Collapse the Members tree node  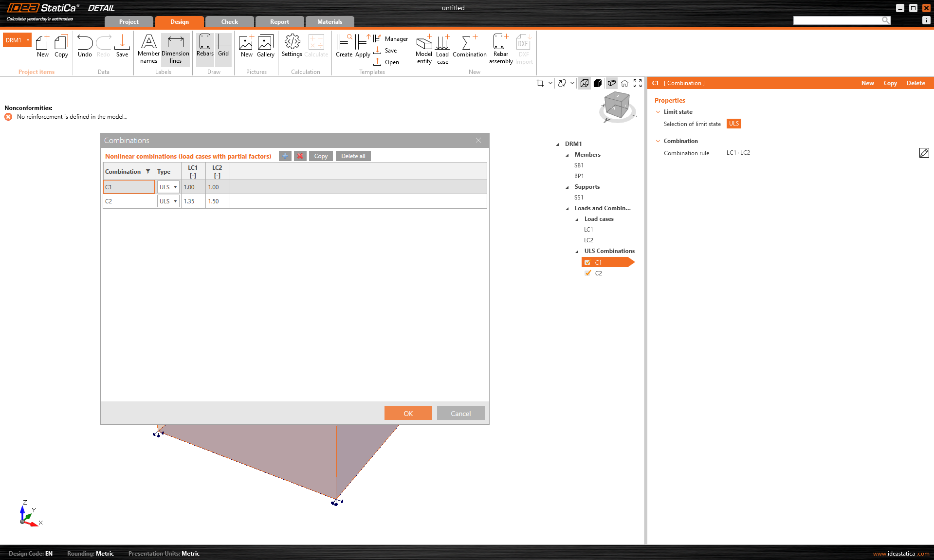click(x=568, y=155)
